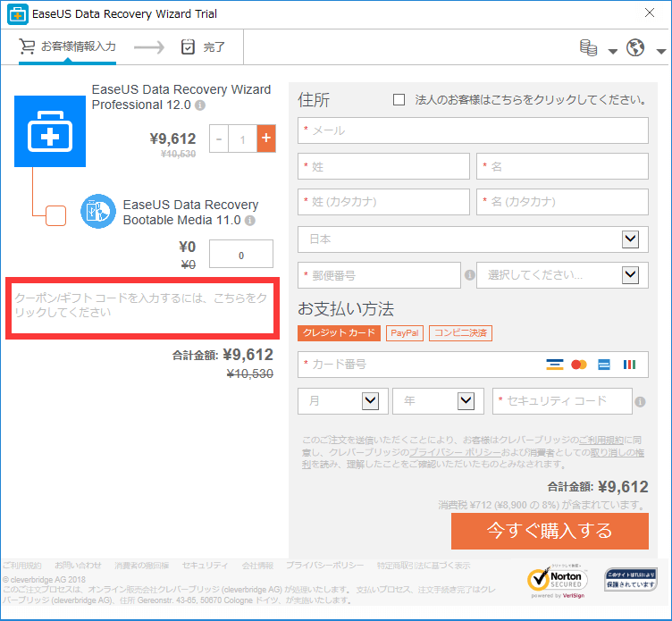Select the 完了 step tab

tap(203, 46)
